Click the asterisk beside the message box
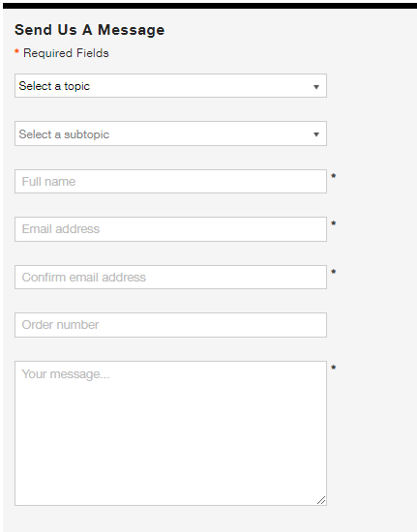417x532 pixels. [334, 368]
